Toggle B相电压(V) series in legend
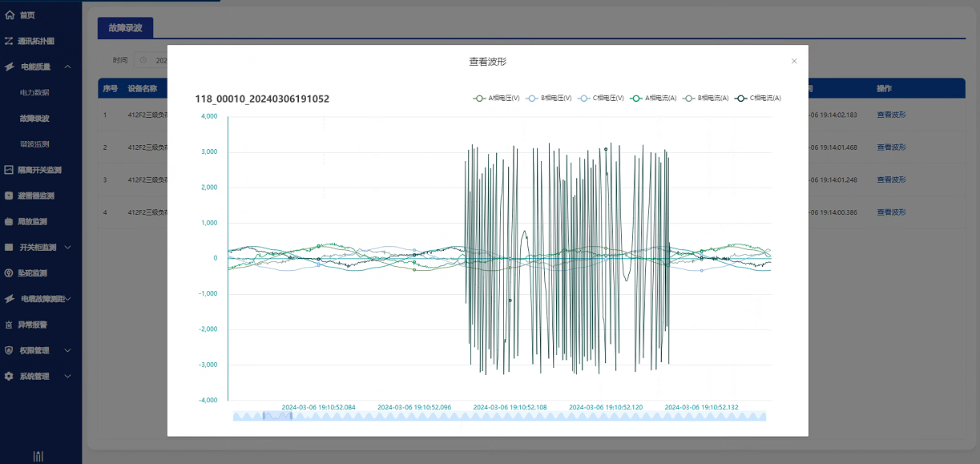The height and width of the screenshot is (464, 980). coord(549,99)
